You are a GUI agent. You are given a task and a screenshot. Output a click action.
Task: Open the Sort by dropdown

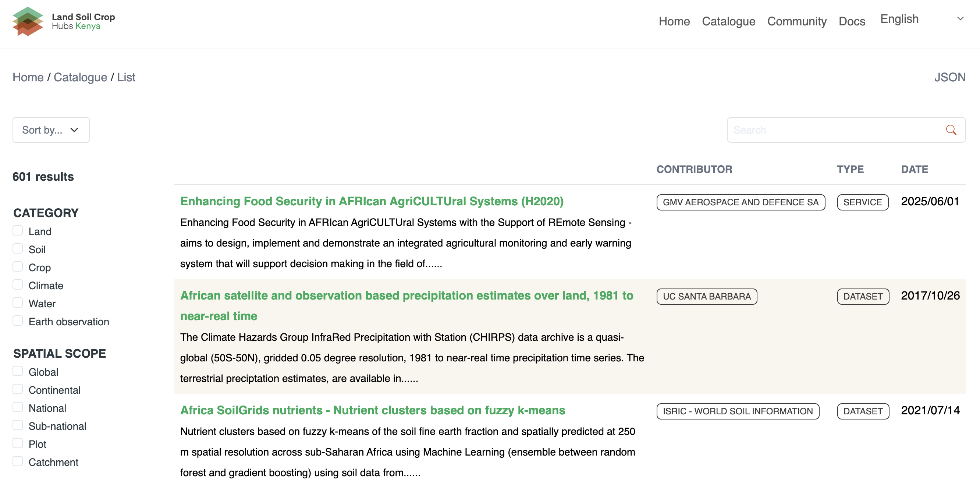pos(51,130)
